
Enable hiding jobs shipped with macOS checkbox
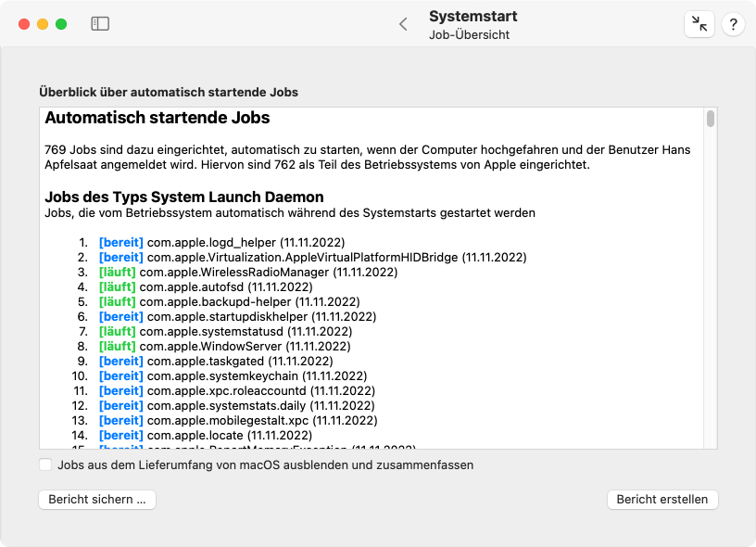pyautogui.click(x=45, y=465)
